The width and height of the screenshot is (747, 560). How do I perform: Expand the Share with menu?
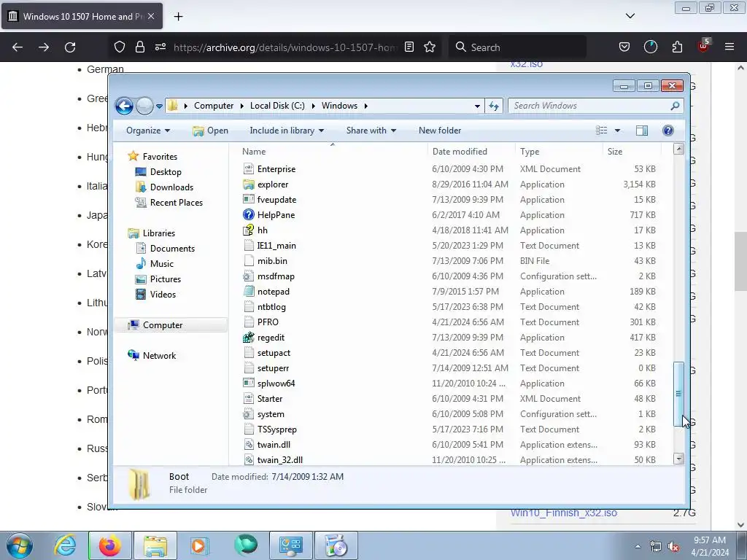[371, 131]
